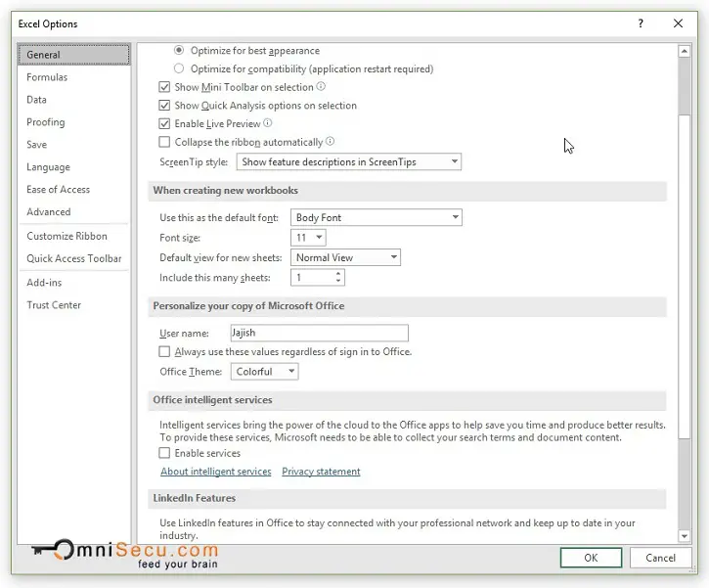
Task: Click the scroll down arrow of options pane
Action: click(x=685, y=536)
